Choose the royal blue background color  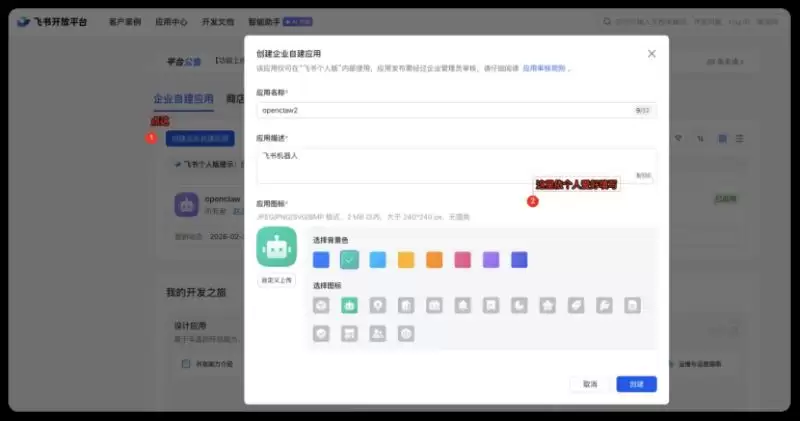321,260
